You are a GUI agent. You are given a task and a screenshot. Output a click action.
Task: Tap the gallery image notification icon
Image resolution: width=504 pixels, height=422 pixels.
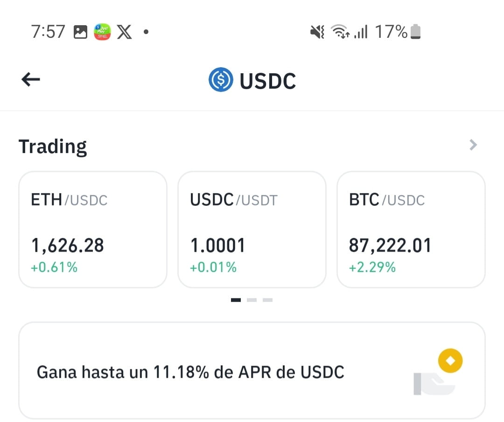(80, 32)
